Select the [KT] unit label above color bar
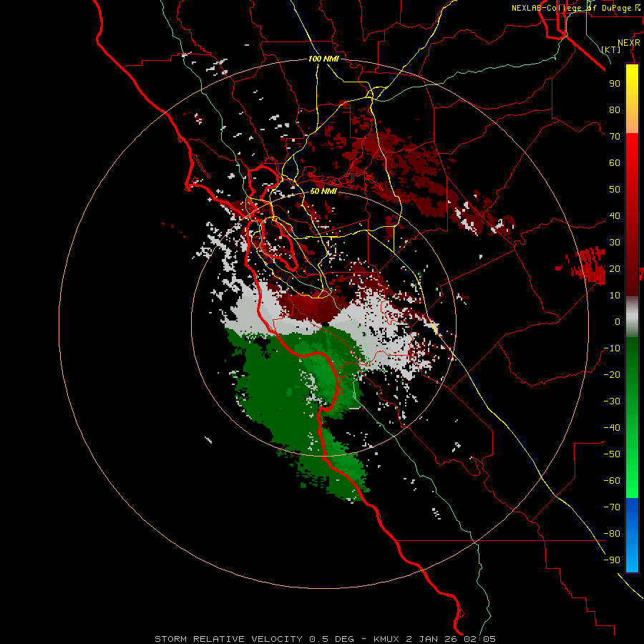 coord(611,49)
